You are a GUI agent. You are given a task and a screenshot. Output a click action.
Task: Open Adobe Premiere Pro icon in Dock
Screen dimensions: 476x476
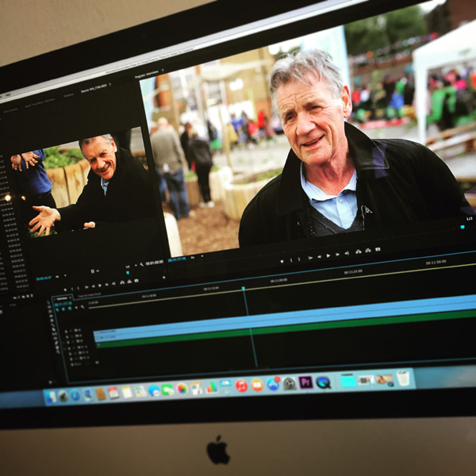(305, 382)
